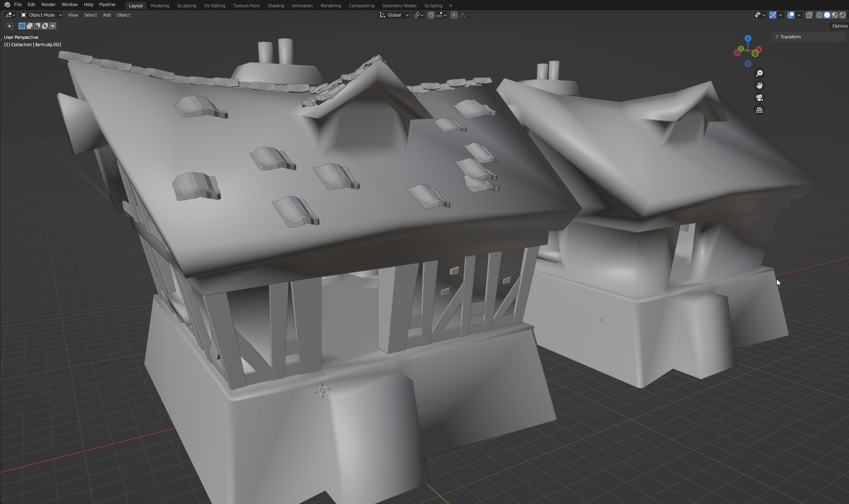Open Global transform orientation dropdown

(x=394, y=15)
